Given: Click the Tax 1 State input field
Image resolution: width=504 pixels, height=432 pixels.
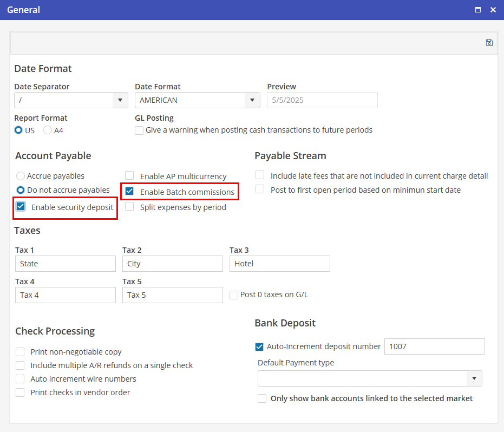Looking at the screenshot, I should pyautogui.click(x=66, y=264).
